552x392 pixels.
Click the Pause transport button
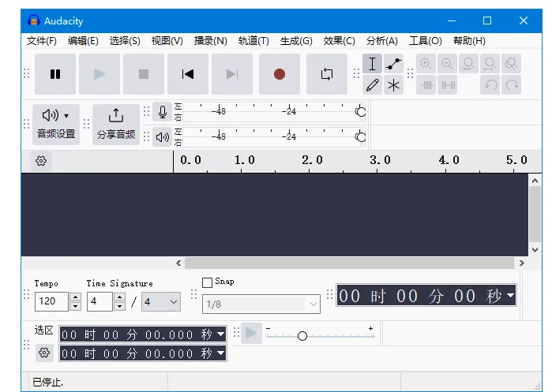pyautogui.click(x=55, y=74)
